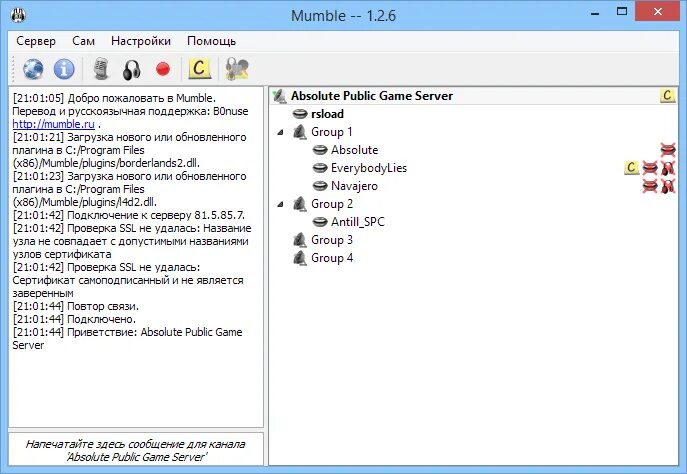The width and height of the screenshot is (687, 474).
Task: Open the Настройки menu
Action: point(141,41)
